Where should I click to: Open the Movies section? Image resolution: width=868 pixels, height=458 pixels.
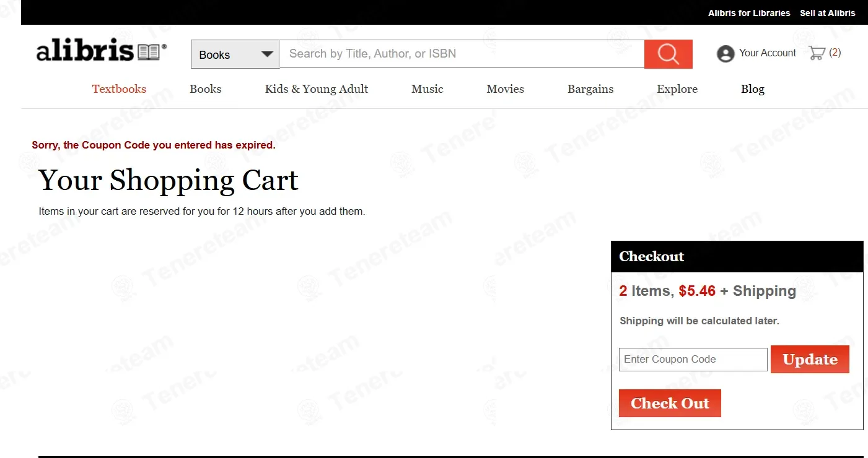[x=506, y=89]
